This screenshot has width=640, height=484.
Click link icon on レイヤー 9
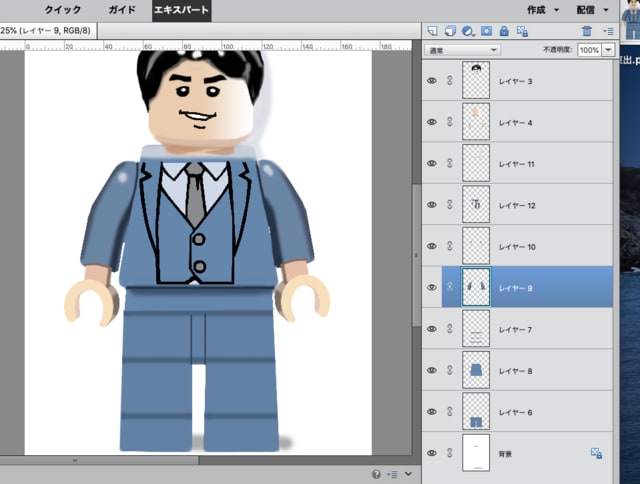[x=449, y=287]
